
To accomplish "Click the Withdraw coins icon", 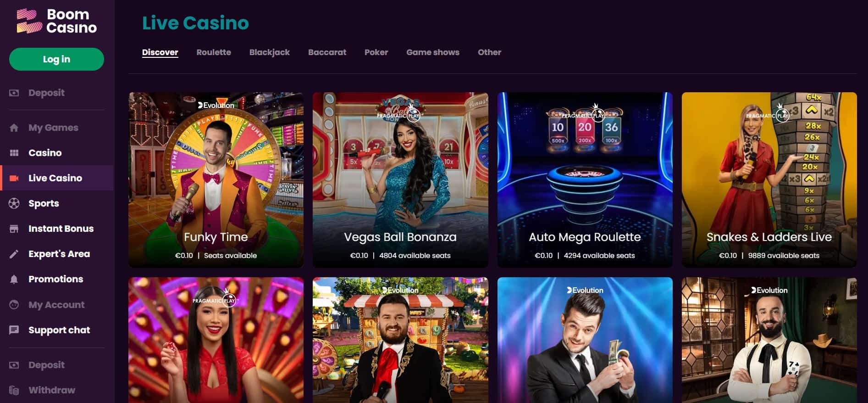I will click(14, 390).
